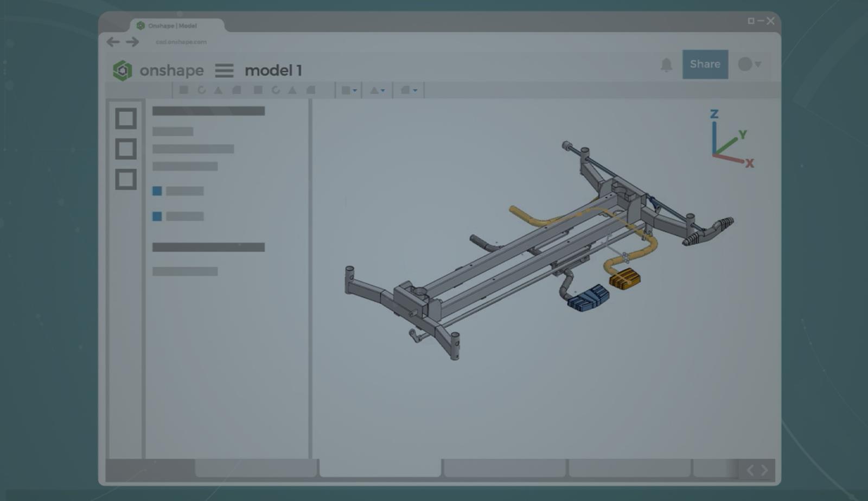Toggle the second checkbox in the left sidebar
The height and width of the screenshot is (501, 868).
coord(126,148)
